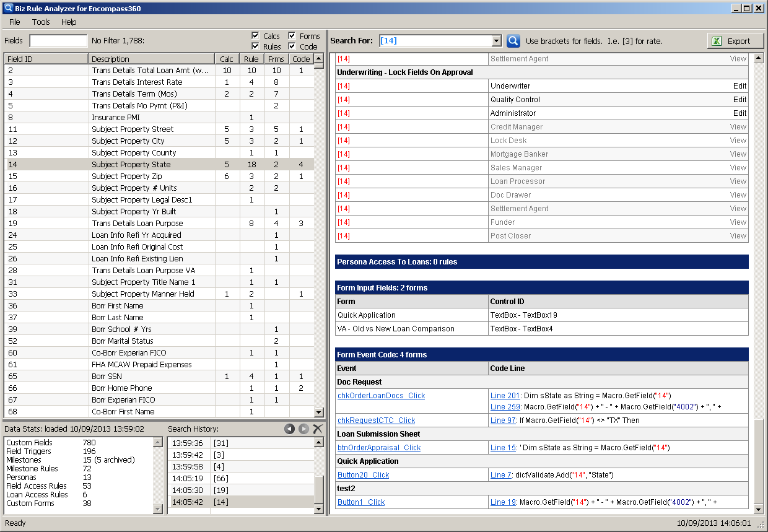Image resolution: width=768 pixels, height=532 pixels.
Task: Click the forward arrow in Search History panel
Action: (x=302, y=428)
